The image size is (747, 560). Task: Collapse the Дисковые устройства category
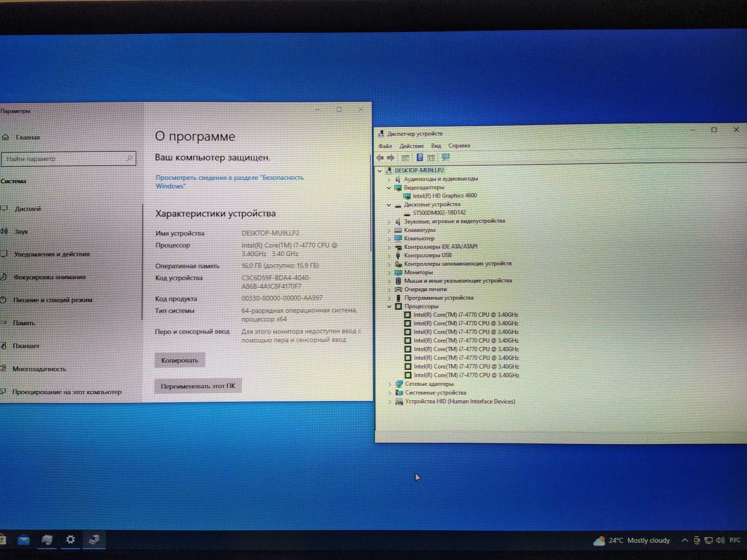[x=389, y=205]
